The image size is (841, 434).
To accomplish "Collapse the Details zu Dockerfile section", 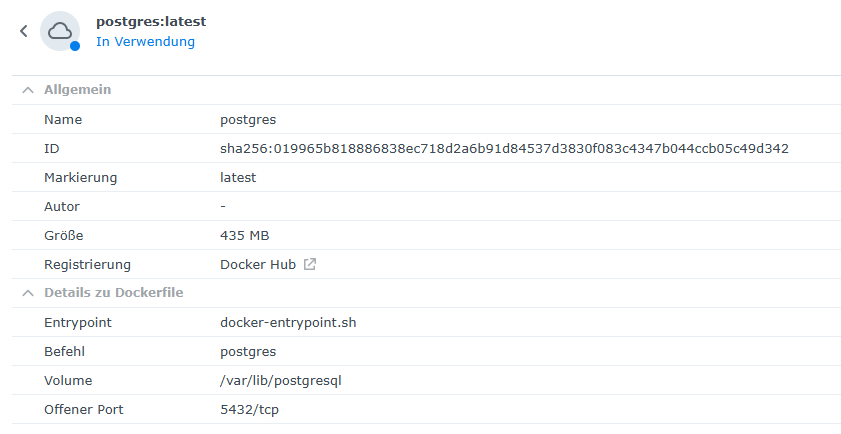I will (27, 293).
